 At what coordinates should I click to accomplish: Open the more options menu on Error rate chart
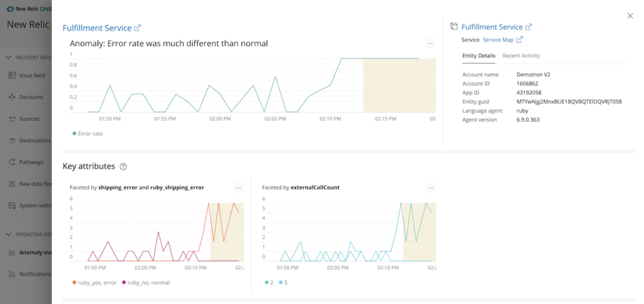[x=430, y=43]
